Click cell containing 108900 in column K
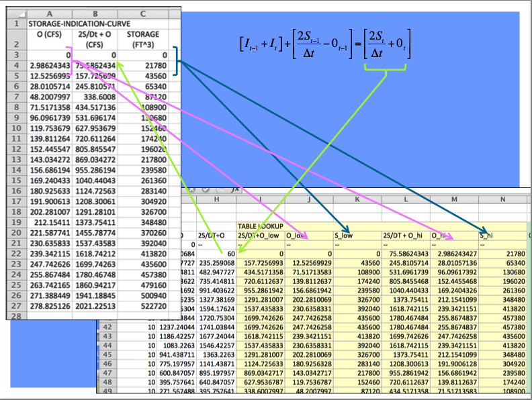Viewport: 532px width, 400px height. [357, 272]
